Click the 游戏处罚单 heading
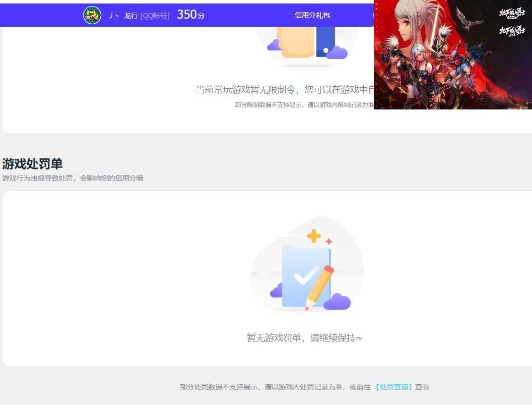Viewport: 532px width, 405px height. pos(32,164)
